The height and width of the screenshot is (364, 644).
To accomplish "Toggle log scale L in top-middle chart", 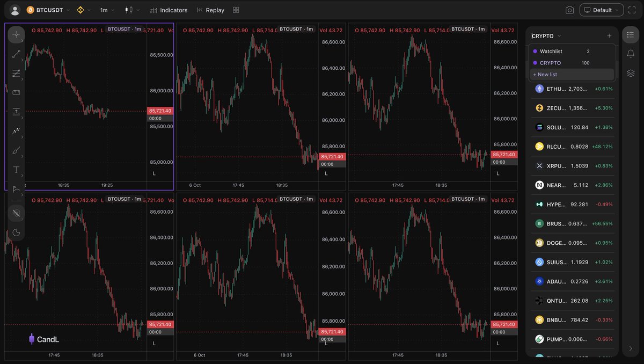I will click(326, 173).
